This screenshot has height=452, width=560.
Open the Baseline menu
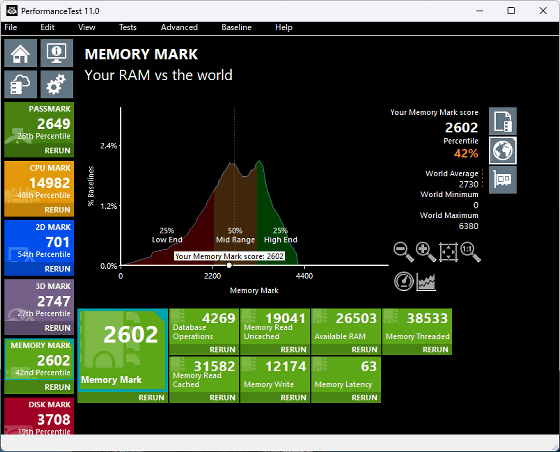(236, 27)
